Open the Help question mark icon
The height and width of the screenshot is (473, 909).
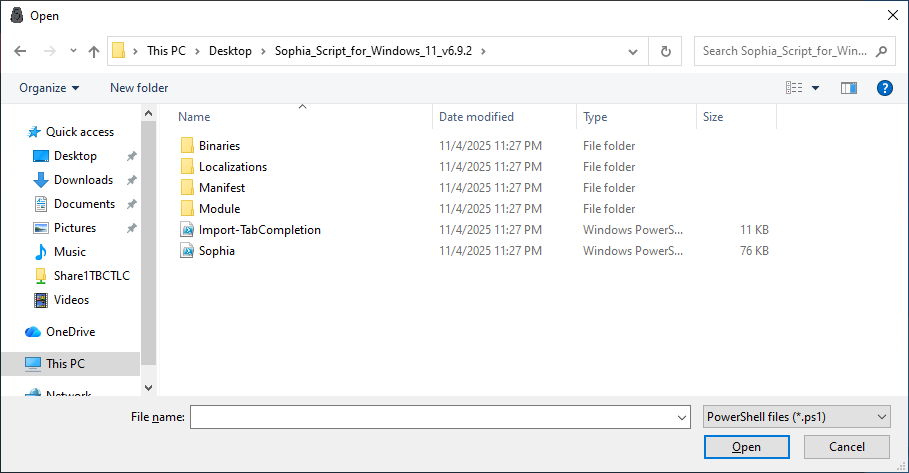pyautogui.click(x=884, y=88)
